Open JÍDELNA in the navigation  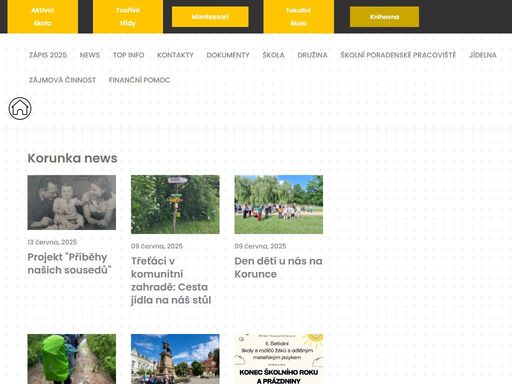coord(483,55)
